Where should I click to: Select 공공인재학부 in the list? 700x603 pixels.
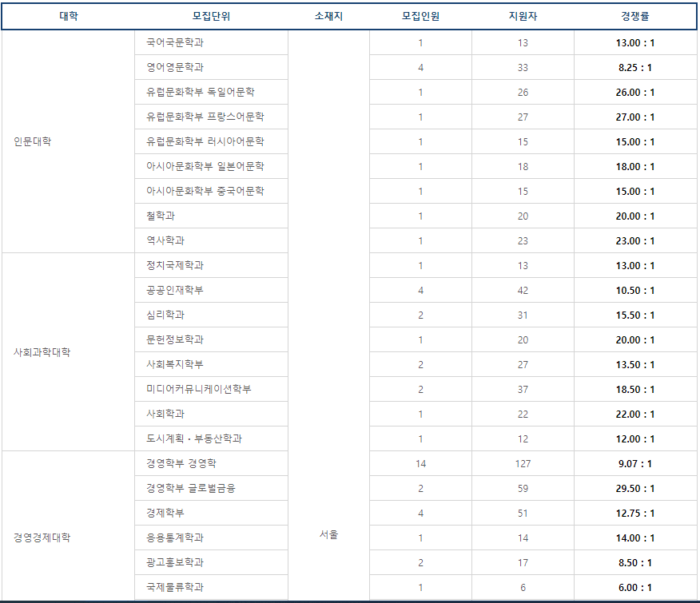175,290
